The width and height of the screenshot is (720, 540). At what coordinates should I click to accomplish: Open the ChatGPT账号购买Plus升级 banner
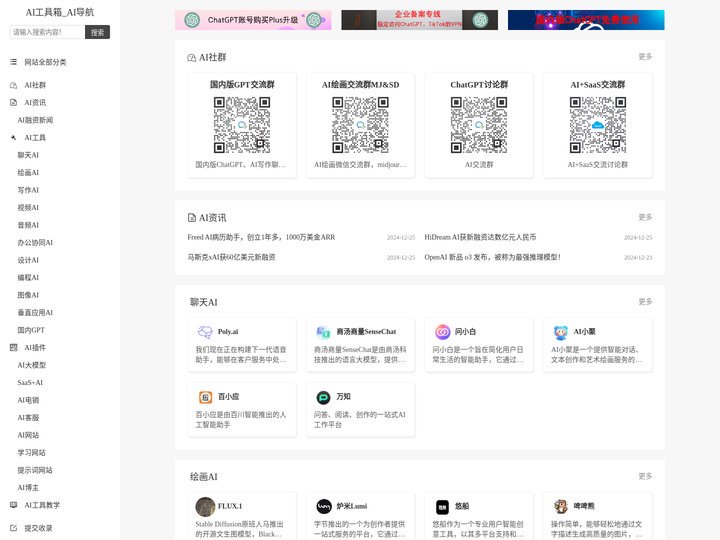click(253, 20)
